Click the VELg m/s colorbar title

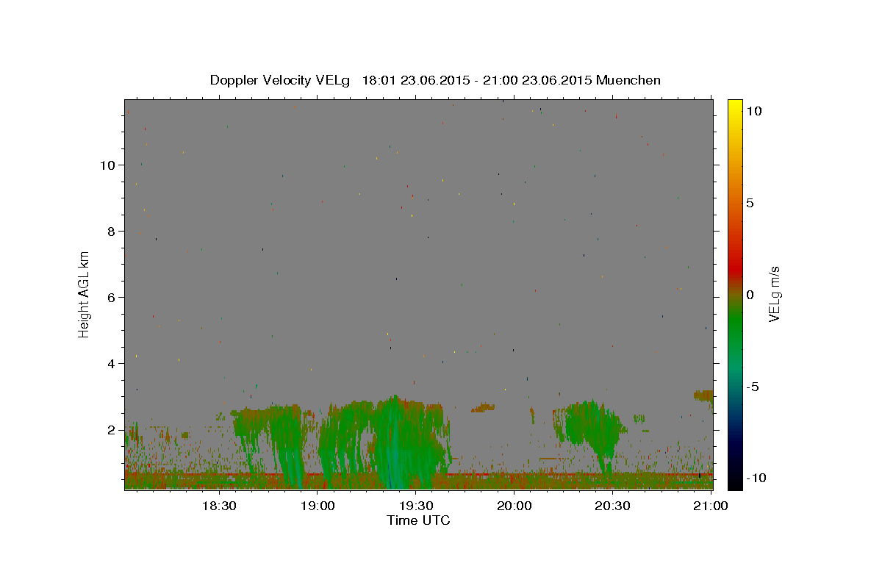pos(774,295)
